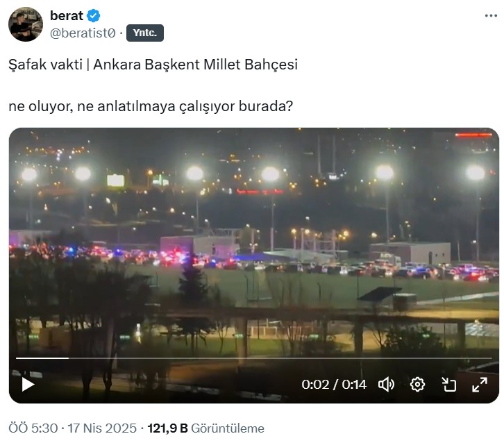Viewport: 504px width, 443px height.
Task: Seek along the unplayed video progress track
Action: pos(280,358)
